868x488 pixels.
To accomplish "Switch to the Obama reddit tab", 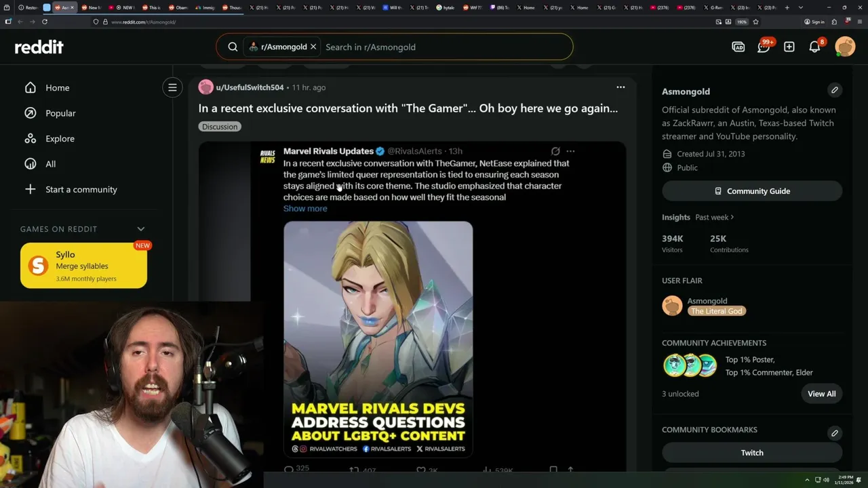I will point(178,7).
